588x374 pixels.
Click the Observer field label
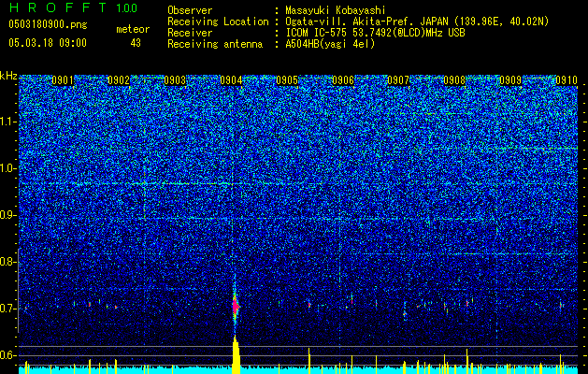[x=190, y=10]
